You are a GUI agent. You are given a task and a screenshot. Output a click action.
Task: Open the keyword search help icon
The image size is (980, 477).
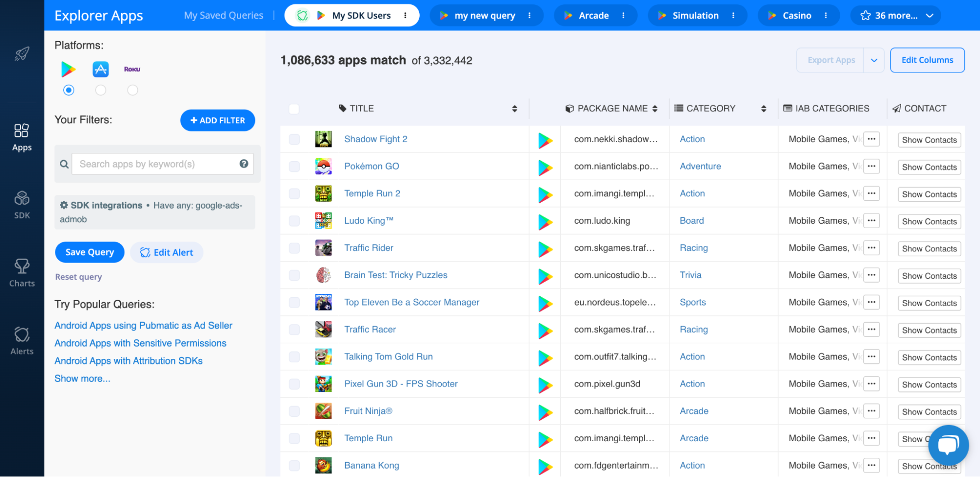pos(244,164)
